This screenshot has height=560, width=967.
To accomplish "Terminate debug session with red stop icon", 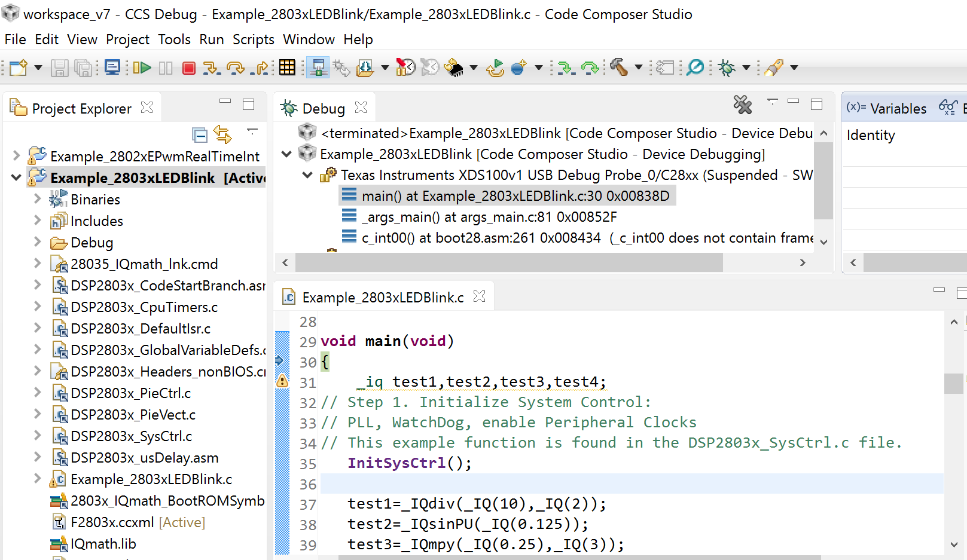I will (189, 68).
